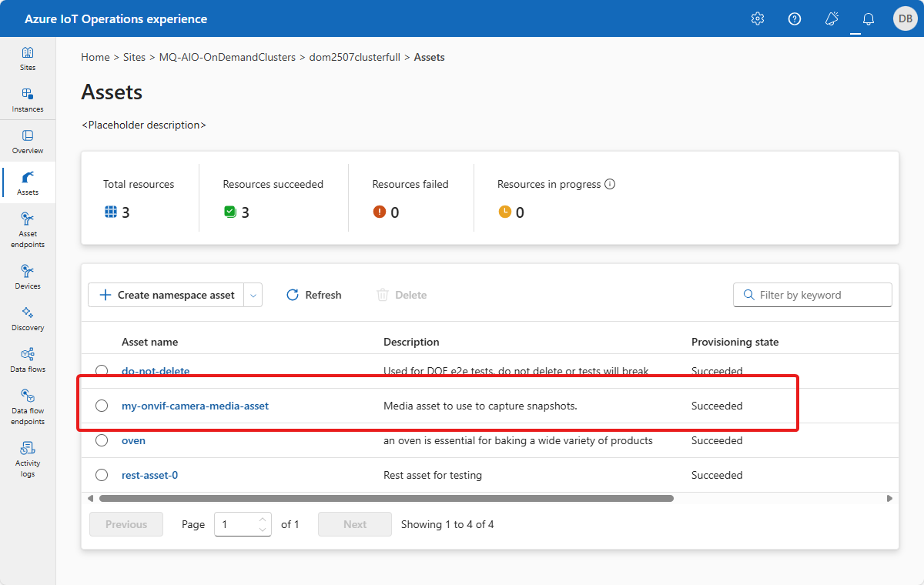Image resolution: width=924 pixels, height=585 pixels.
Task: Increment the page number stepper
Action: click(x=263, y=519)
